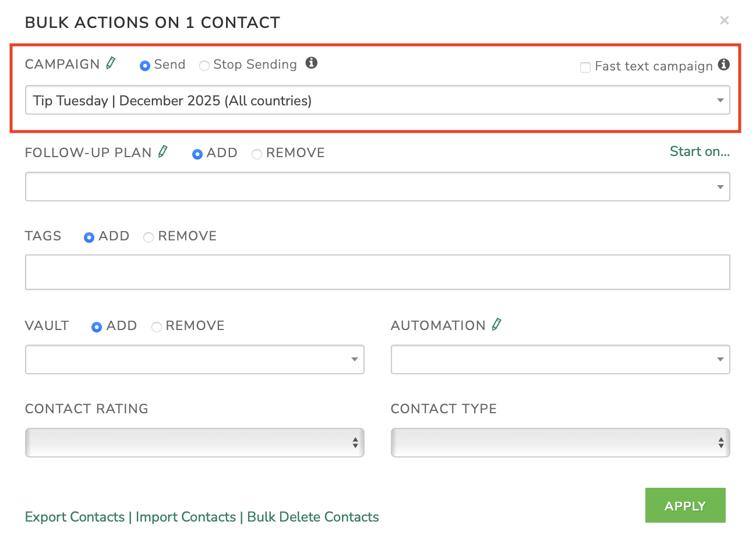The width and height of the screenshot is (756, 539).
Task: Click into the Tags input field
Action: click(377, 272)
